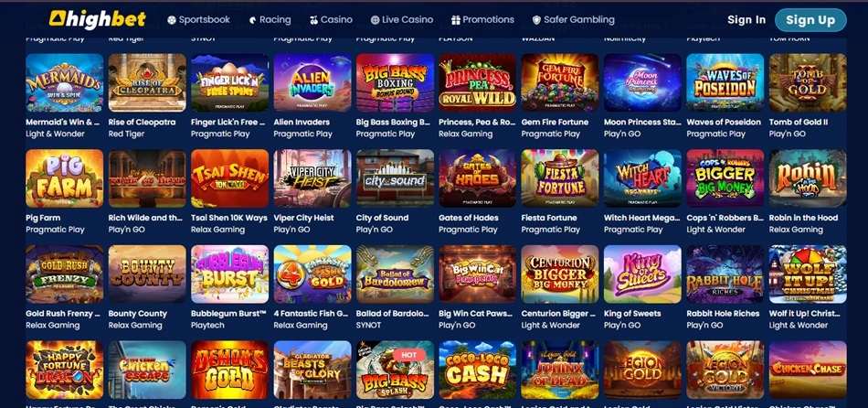Open the Pig Farm game tile

click(x=64, y=178)
